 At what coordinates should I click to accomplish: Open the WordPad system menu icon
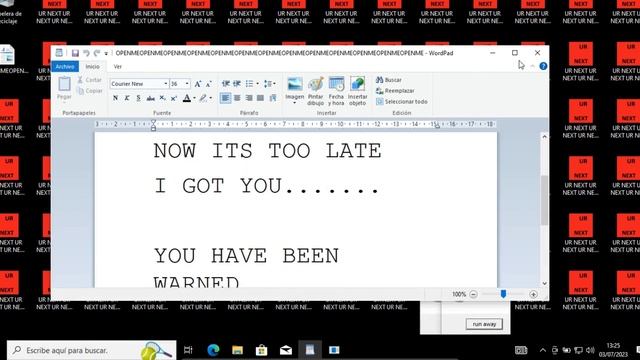coord(60,53)
